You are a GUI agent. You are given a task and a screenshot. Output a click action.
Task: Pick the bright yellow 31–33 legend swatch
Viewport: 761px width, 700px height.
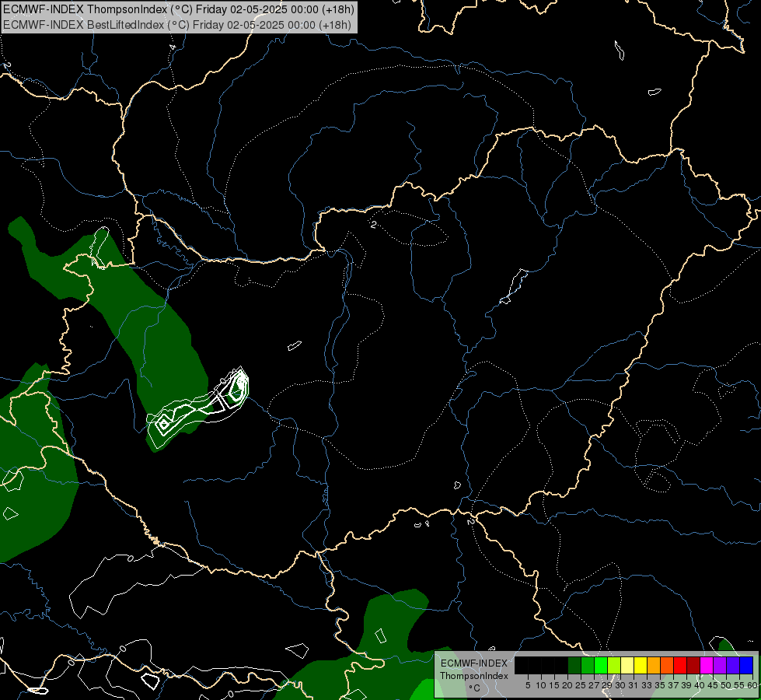tap(641, 665)
